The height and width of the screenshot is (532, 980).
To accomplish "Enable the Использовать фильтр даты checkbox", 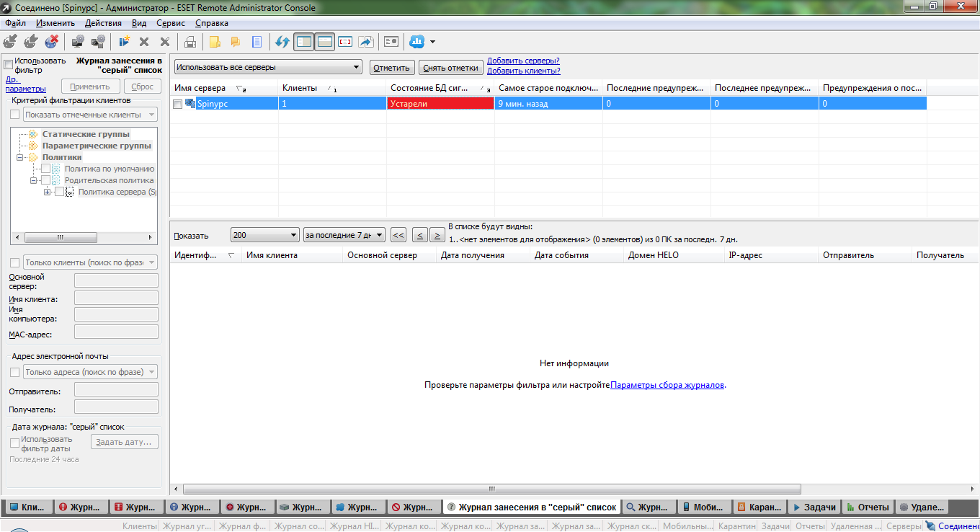I will click(x=14, y=443).
